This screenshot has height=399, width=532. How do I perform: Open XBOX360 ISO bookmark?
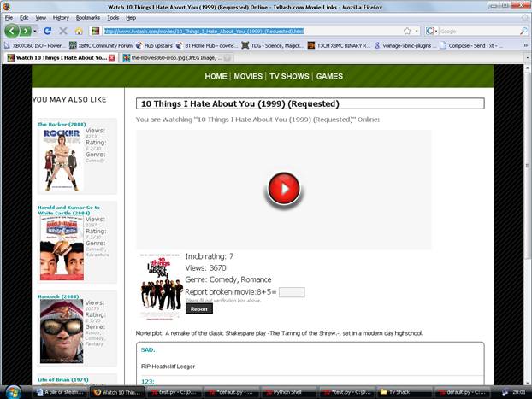coord(33,45)
